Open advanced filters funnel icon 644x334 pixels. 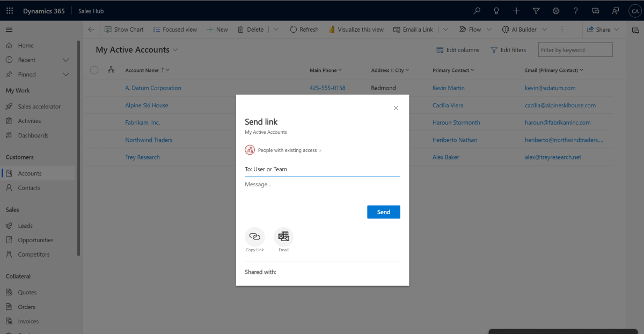tap(536, 11)
